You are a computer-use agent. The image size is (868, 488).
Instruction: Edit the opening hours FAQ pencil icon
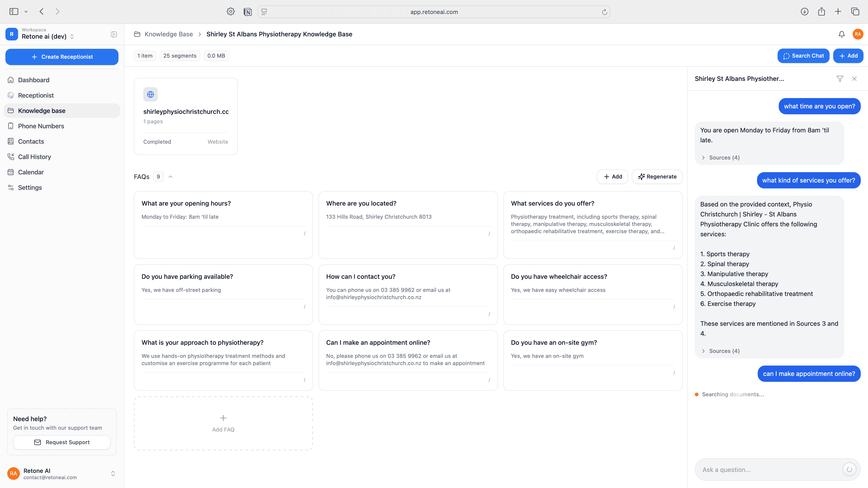[x=305, y=233]
